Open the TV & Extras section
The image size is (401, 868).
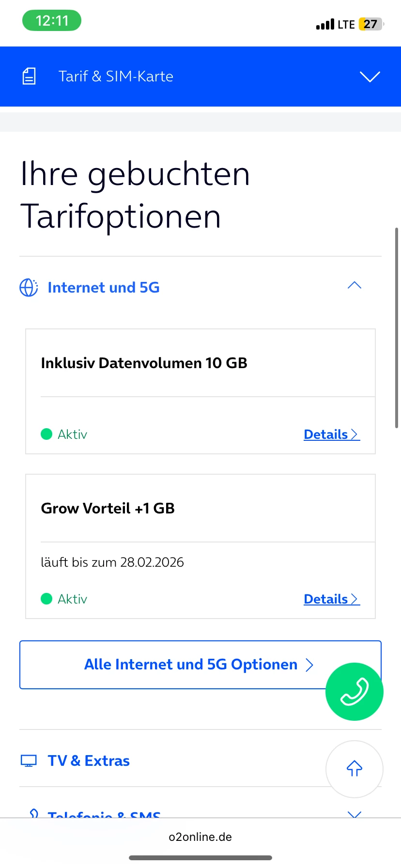89,760
